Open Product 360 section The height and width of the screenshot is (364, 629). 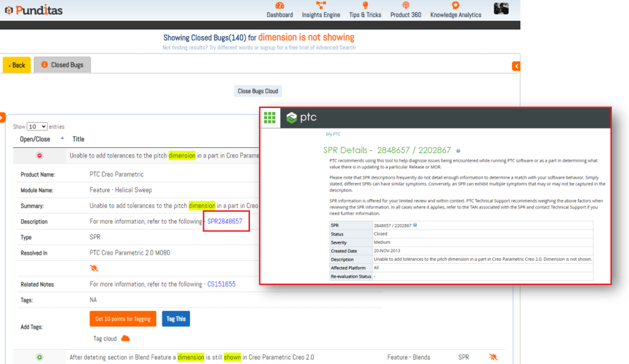405,10
